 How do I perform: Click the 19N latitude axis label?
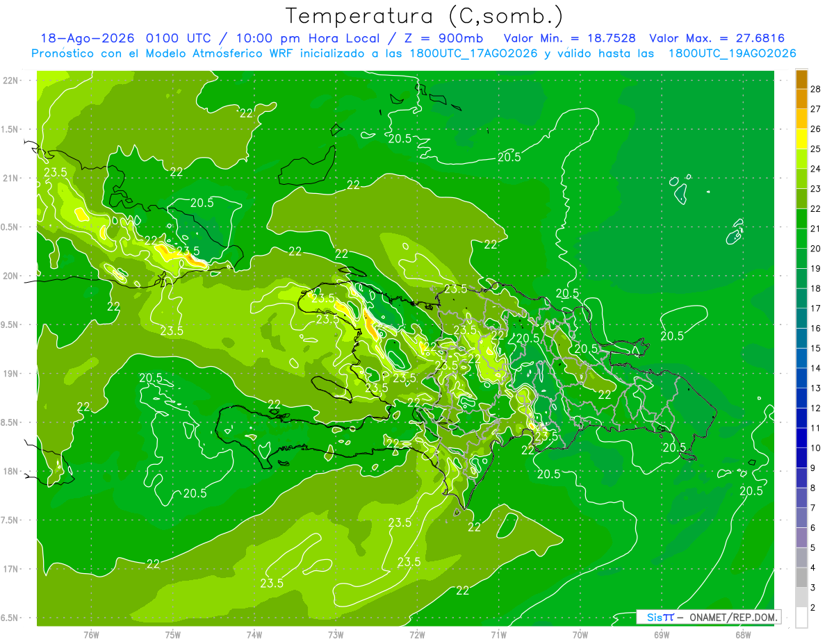(11, 374)
